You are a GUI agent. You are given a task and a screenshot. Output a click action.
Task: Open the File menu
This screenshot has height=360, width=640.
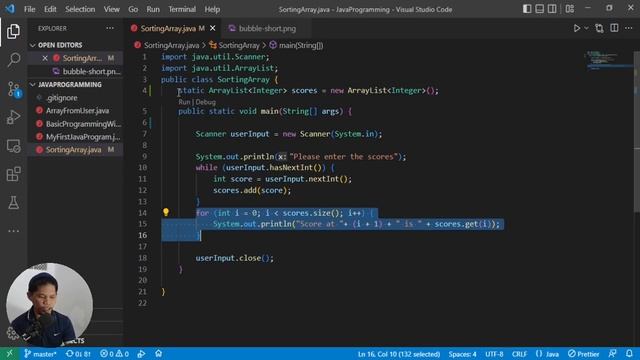tap(29, 9)
